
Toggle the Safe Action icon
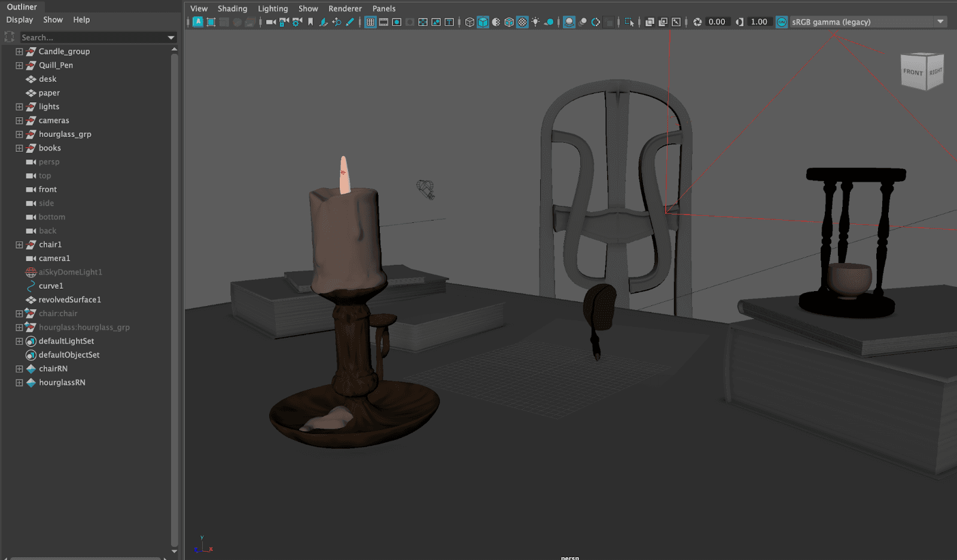coord(436,22)
